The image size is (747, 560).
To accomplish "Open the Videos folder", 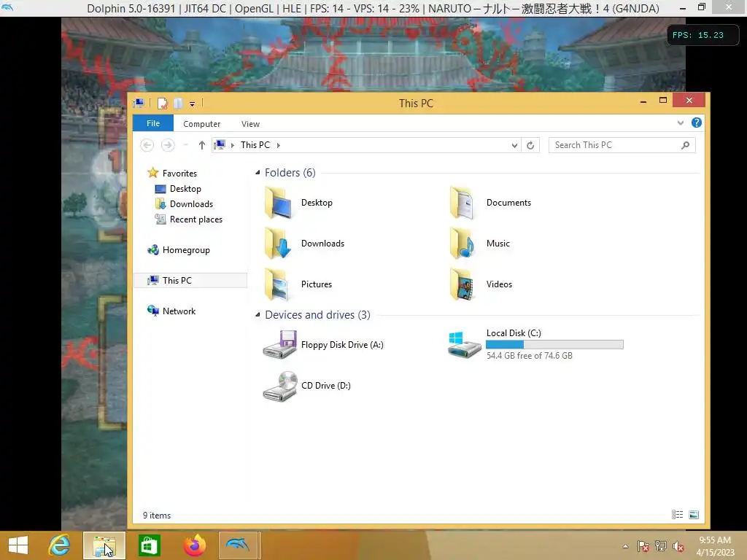I will 481,284.
